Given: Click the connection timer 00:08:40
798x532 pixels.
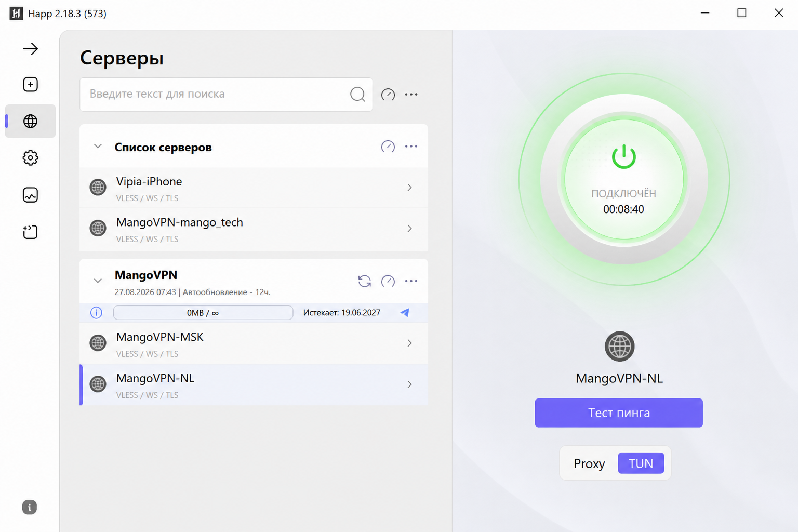Looking at the screenshot, I should coord(623,209).
